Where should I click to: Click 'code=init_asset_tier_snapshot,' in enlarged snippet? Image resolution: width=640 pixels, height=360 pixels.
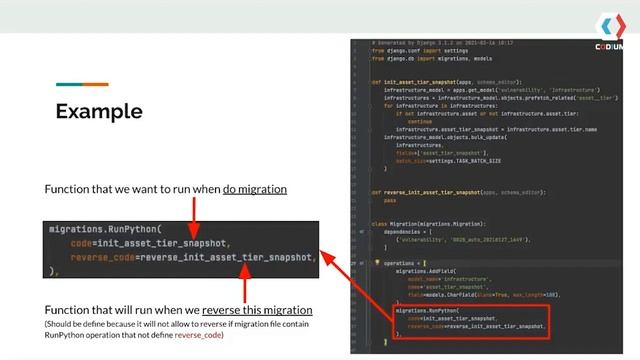click(151, 243)
